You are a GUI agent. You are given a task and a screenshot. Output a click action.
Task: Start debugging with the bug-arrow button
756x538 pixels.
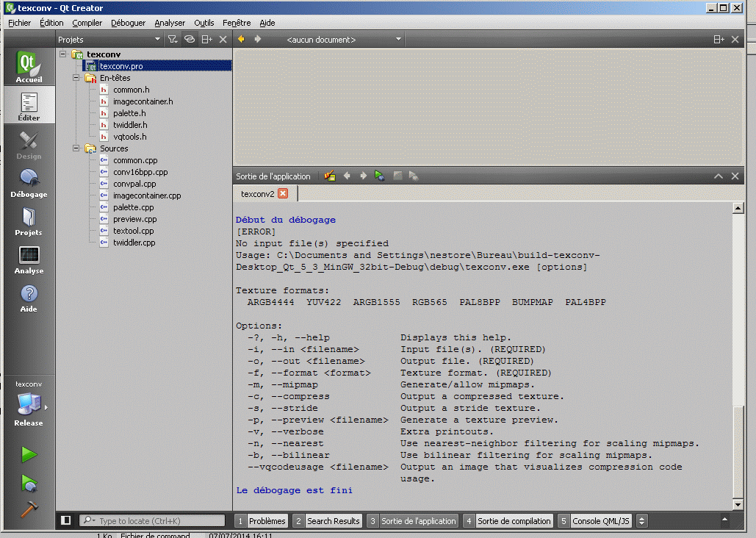29,483
